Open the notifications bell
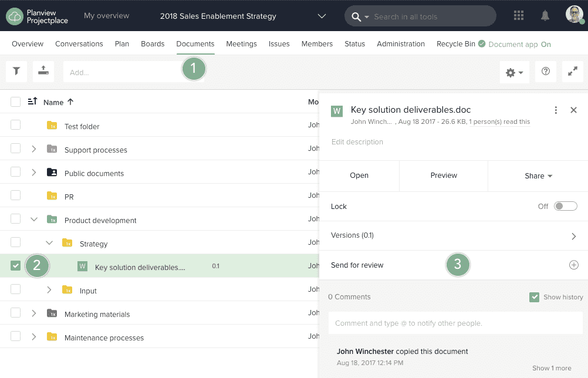The image size is (588, 378). point(545,16)
